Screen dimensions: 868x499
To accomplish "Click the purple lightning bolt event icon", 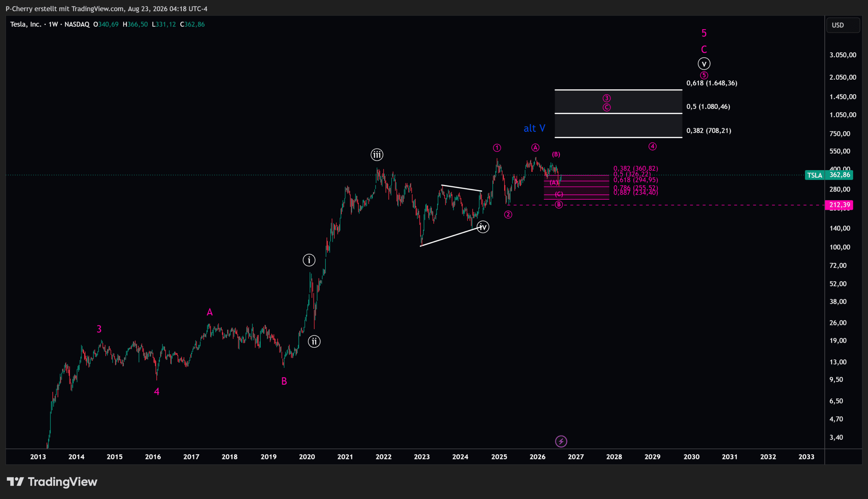I will (561, 441).
